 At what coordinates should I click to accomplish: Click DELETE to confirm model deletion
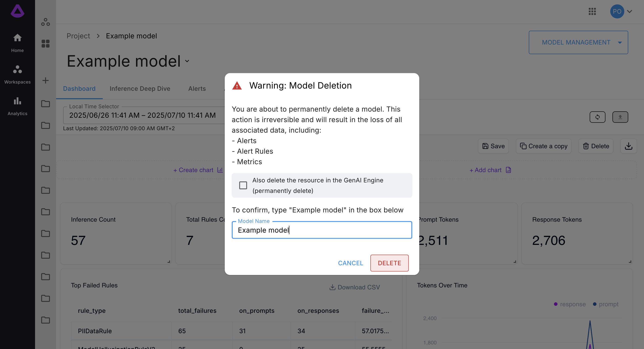pos(389,263)
